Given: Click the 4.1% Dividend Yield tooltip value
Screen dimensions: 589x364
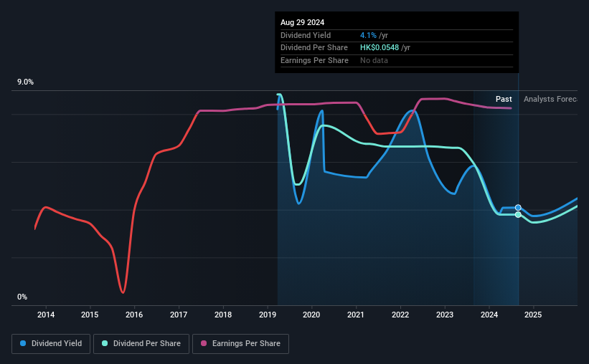Looking at the screenshot, I should click(368, 35).
